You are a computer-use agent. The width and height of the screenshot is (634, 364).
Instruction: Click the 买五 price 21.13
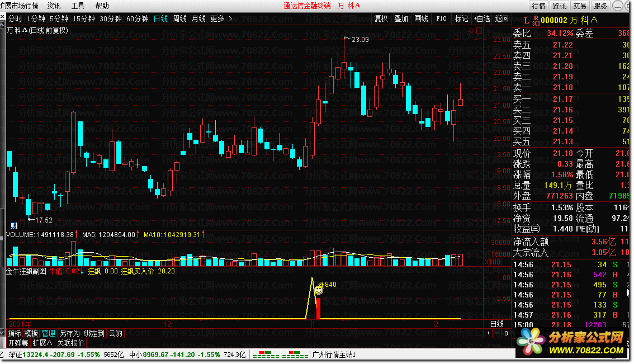coord(563,141)
